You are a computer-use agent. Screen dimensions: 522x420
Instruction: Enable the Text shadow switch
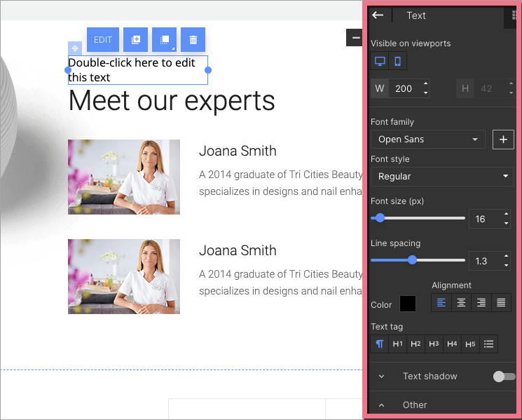pos(503,377)
